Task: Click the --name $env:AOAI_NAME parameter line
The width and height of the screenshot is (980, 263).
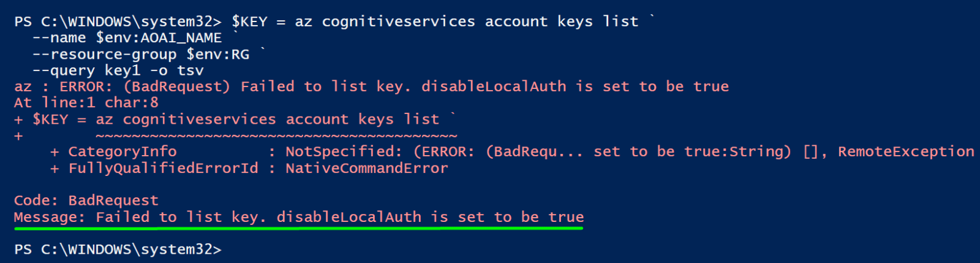Action: click(x=127, y=38)
